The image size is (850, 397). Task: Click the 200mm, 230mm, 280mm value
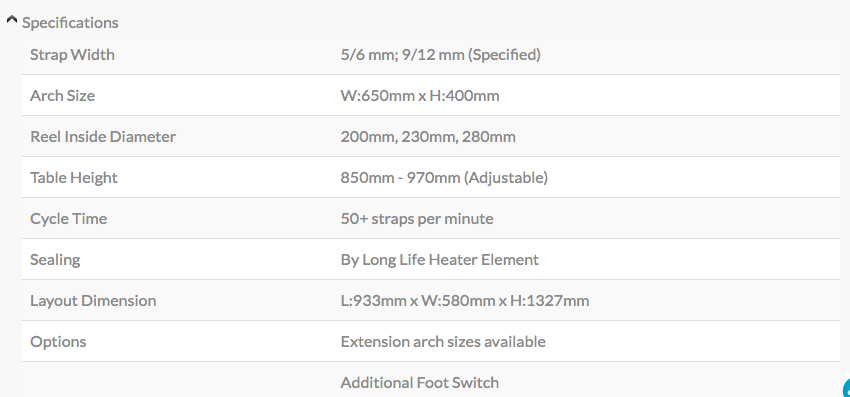428,137
